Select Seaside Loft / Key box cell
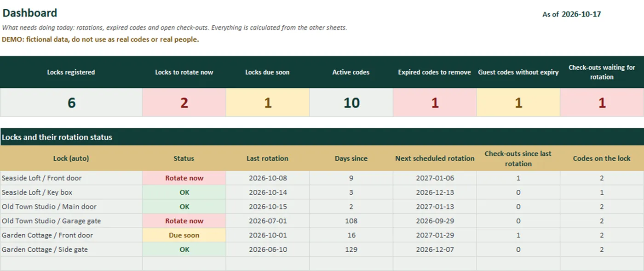Screen dimensions: 644x271 tap(71, 192)
